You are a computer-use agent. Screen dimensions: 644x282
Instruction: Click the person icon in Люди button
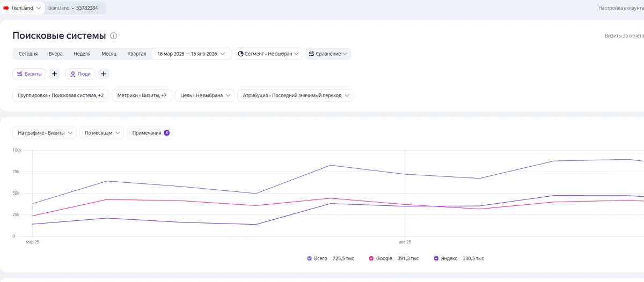(x=72, y=74)
